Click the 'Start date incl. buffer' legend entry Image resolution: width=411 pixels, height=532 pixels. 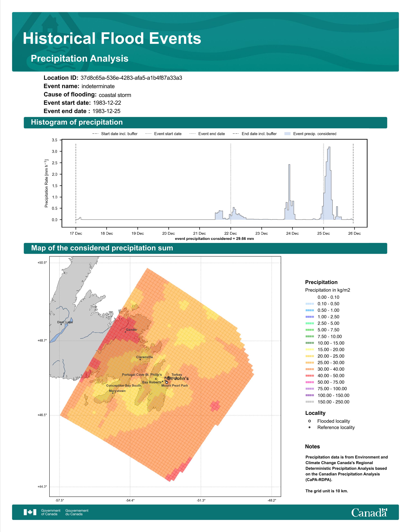tap(115, 134)
